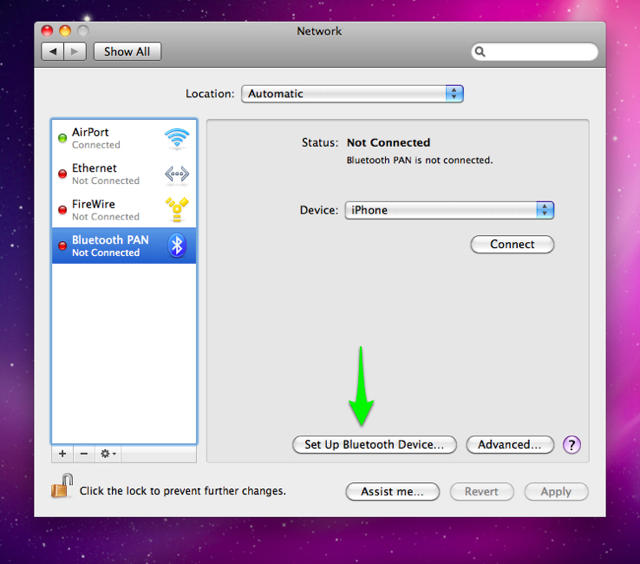
Task: Open the Device dropdown showing iPhone
Action: 449,210
